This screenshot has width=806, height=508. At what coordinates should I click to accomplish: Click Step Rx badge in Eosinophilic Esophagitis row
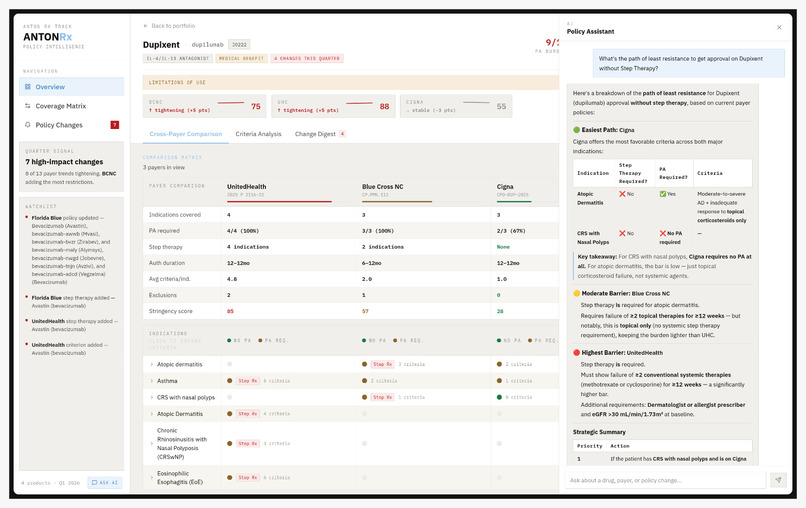247,478
